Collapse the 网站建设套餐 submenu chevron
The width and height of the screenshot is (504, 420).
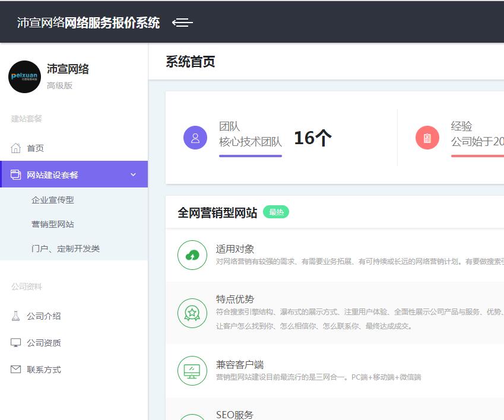134,174
